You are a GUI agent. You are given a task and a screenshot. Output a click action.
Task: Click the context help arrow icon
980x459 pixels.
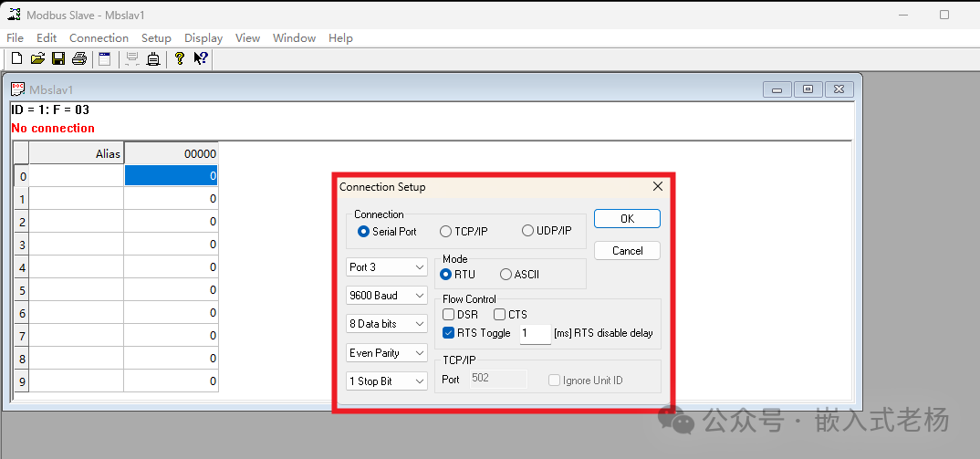coord(201,58)
